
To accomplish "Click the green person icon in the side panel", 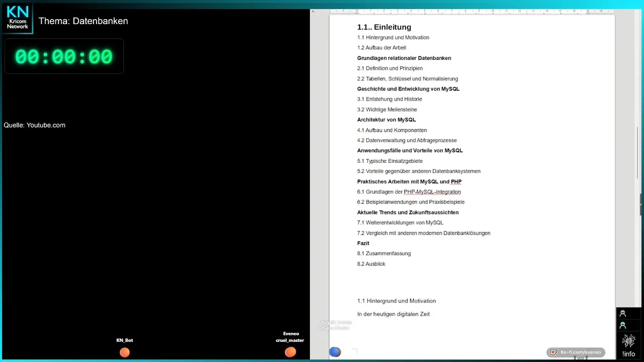I will coord(622,325).
